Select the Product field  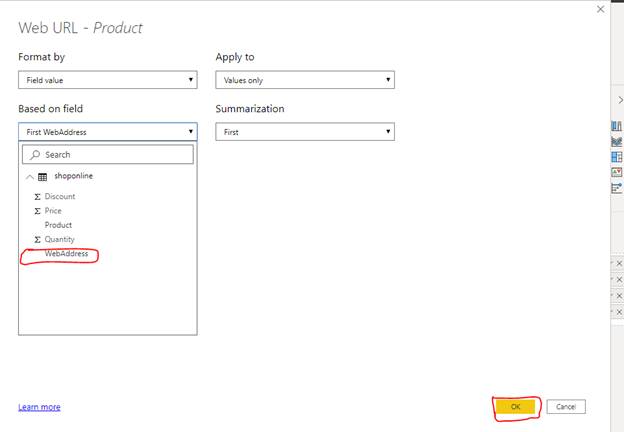(x=58, y=225)
